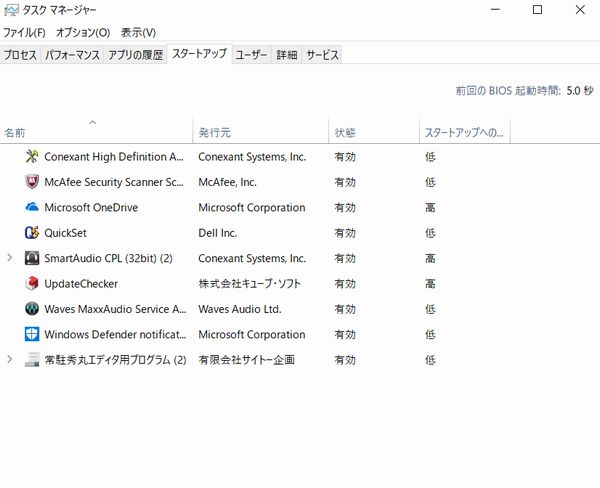Select the スタートアップ tab

click(199, 54)
